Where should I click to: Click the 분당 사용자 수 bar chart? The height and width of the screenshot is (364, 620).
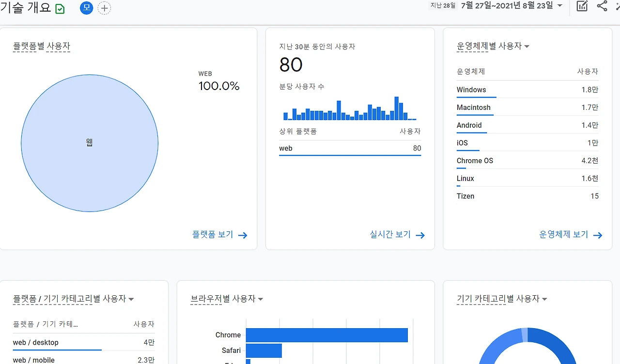(x=350, y=108)
